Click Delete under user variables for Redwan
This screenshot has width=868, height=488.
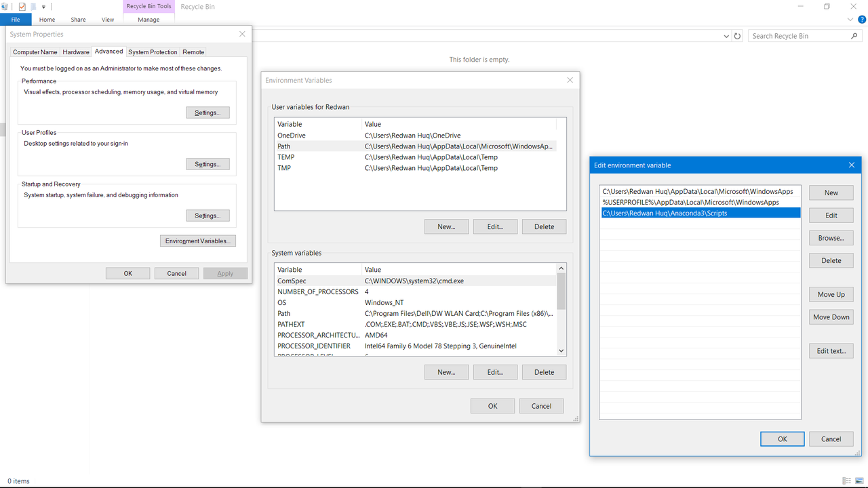pyautogui.click(x=544, y=226)
